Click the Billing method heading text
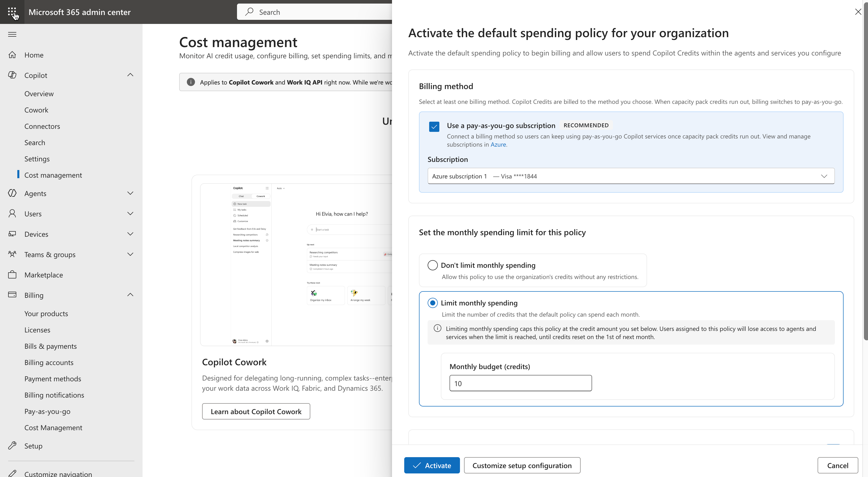868x477 pixels. click(446, 86)
